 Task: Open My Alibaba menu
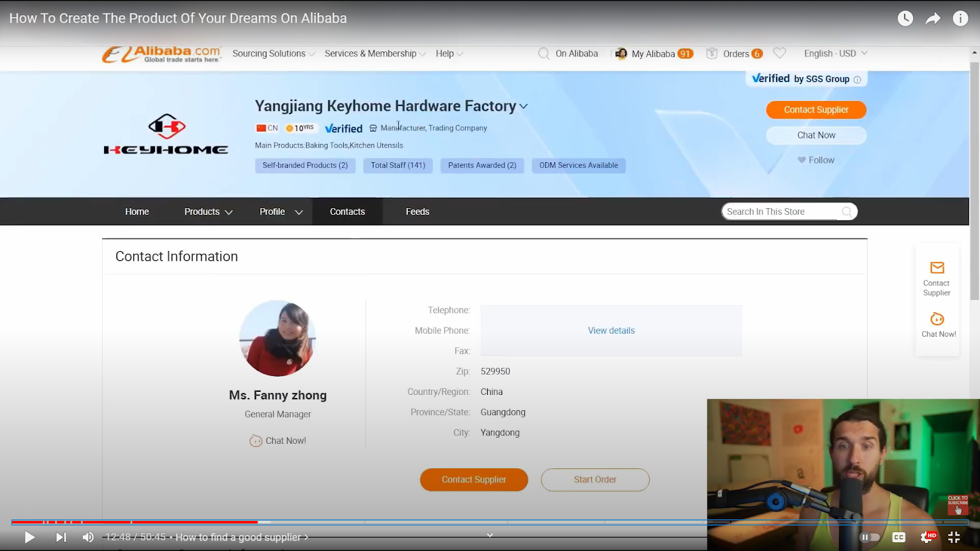pyautogui.click(x=653, y=54)
